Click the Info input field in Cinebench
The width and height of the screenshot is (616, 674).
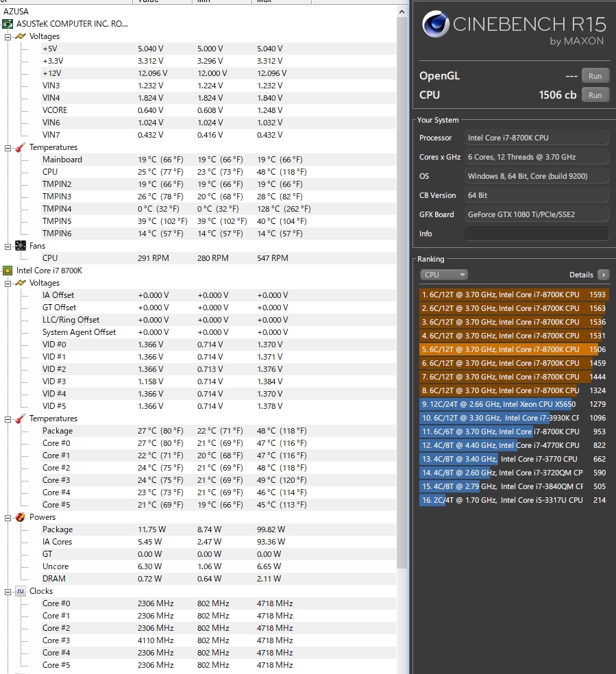(537, 234)
